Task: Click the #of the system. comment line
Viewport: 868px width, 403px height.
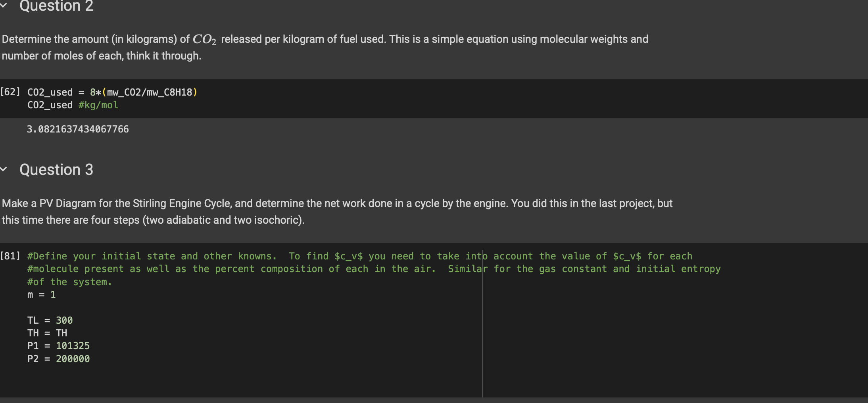Action: click(x=69, y=282)
